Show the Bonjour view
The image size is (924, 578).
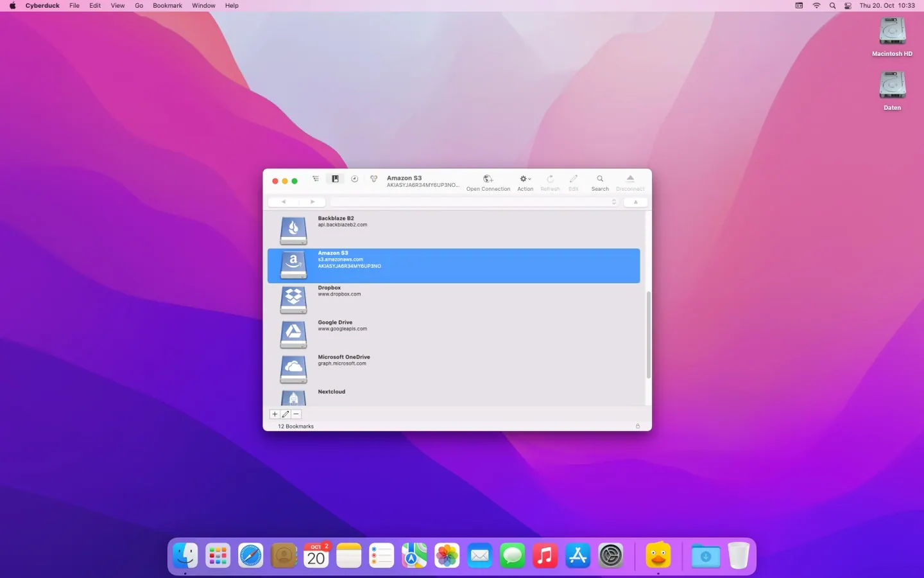373,179
